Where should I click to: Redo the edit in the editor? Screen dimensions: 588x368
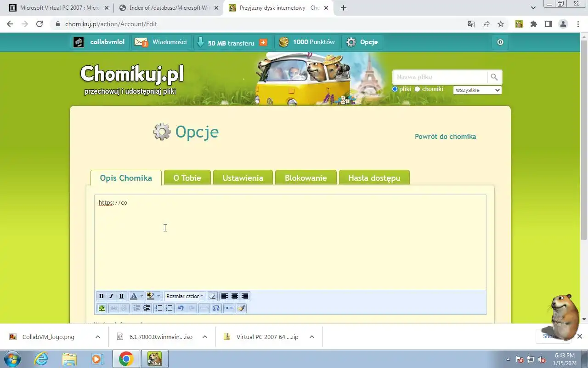tap(192, 308)
